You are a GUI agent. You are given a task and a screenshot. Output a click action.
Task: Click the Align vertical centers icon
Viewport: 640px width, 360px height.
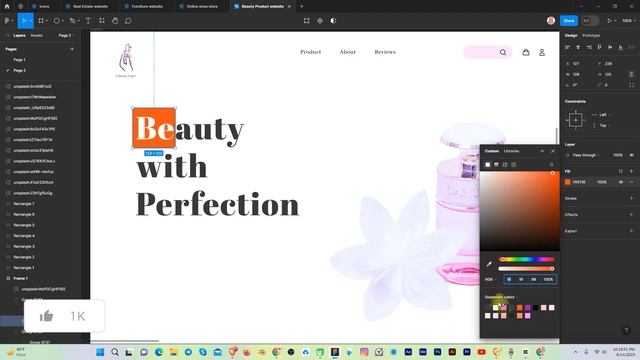coord(610,47)
